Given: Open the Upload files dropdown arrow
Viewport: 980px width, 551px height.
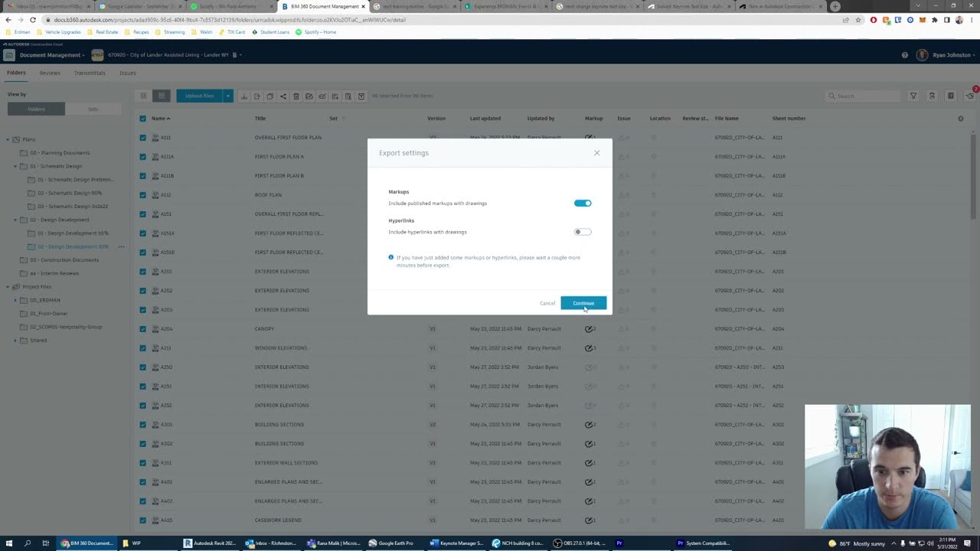Looking at the screenshot, I should tap(227, 96).
